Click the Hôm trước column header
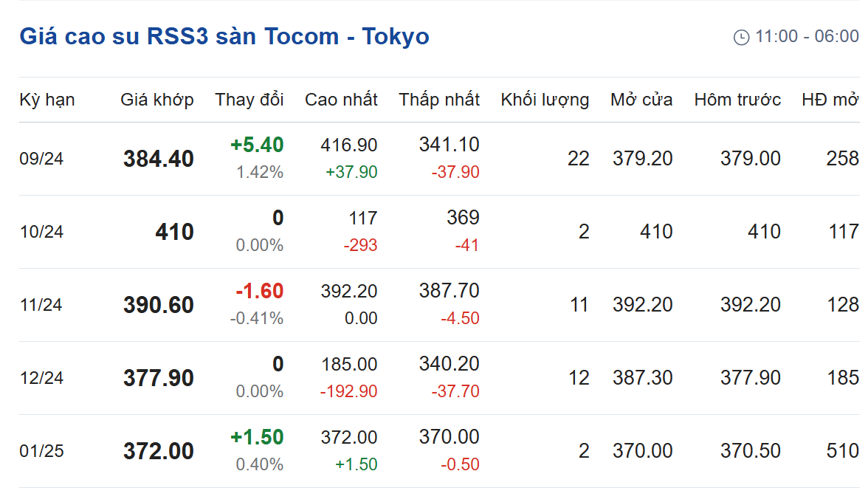The image size is (868, 488). tap(737, 100)
